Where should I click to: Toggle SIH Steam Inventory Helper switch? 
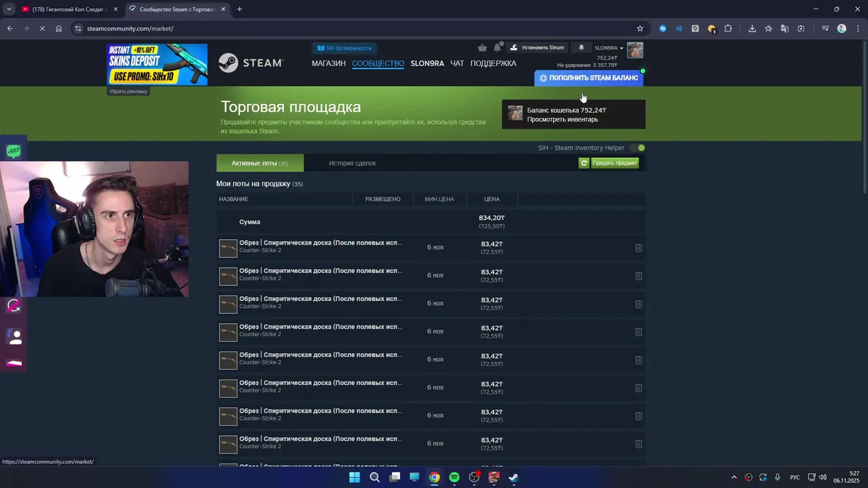click(x=637, y=148)
